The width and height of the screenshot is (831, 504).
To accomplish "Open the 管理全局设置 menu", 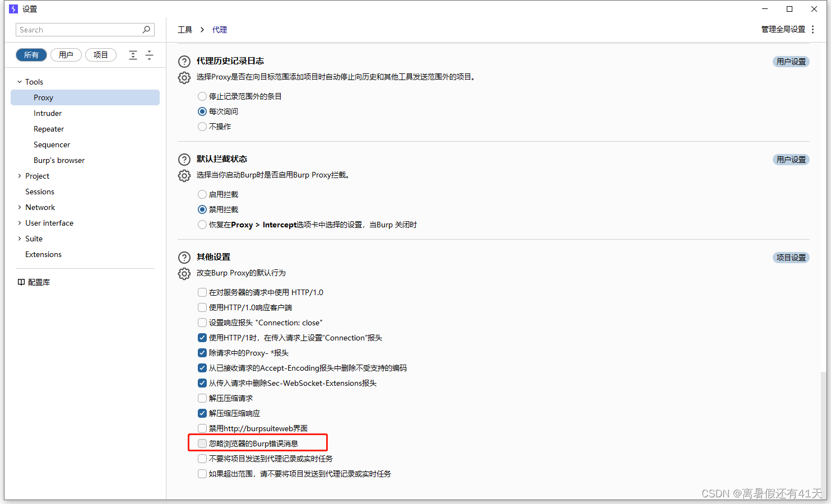I will point(783,29).
